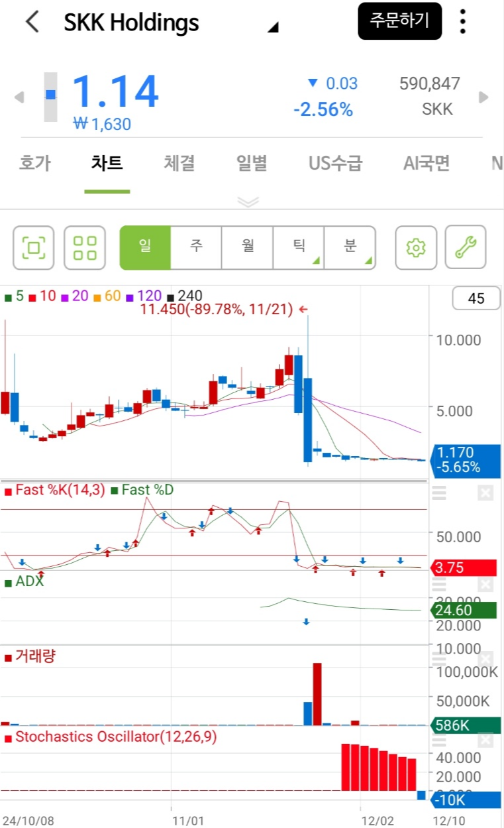
Task: Tap the red 10-day moving average legend
Action: pyautogui.click(x=42, y=296)
